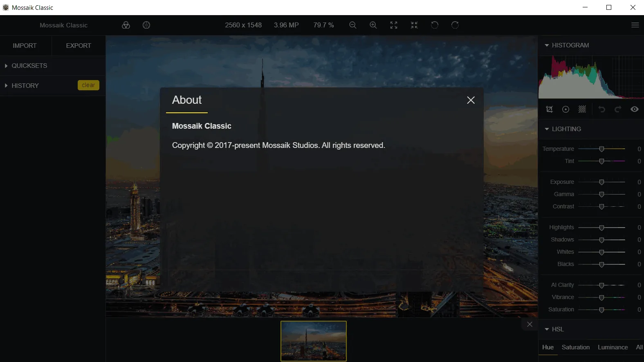This screenshot has height=362, width=644.
Task: Rotate the image clockwise
Action: 455,25
